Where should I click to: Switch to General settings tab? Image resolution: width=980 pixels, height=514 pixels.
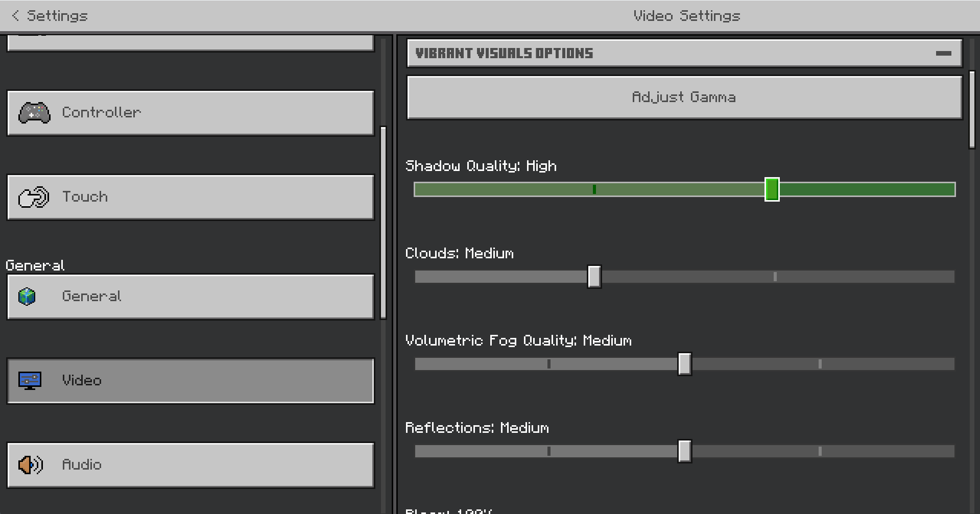(x=190, y=297)
